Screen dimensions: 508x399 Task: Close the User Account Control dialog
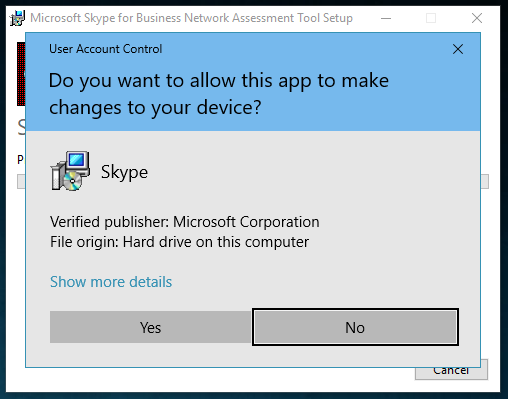458,49
